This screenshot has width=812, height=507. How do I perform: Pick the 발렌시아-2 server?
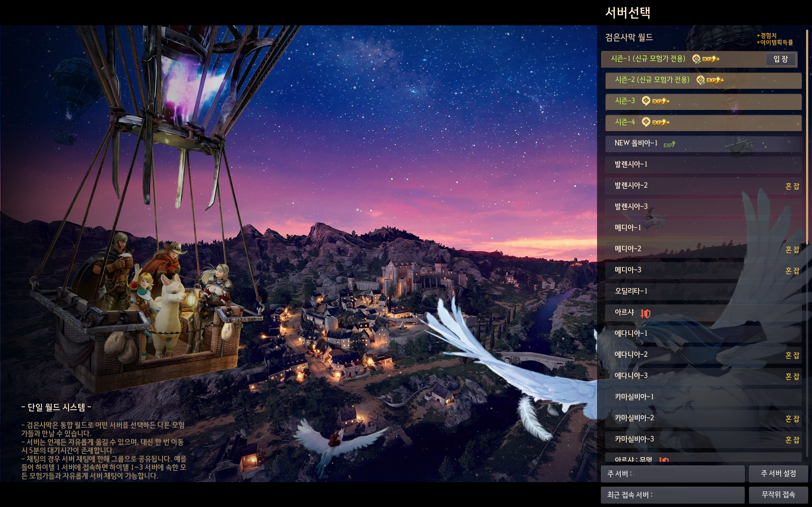point(703,186)
